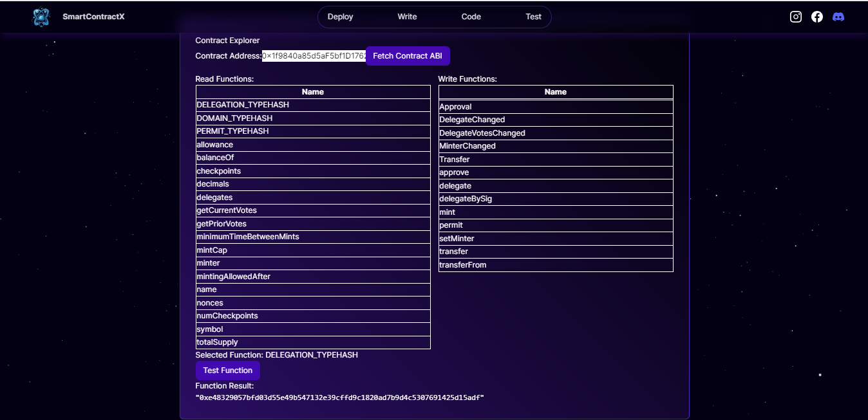Focus the Contract Address input field
Image resolution: width=868 pixels, height=420 pixels.
(314, 56)
